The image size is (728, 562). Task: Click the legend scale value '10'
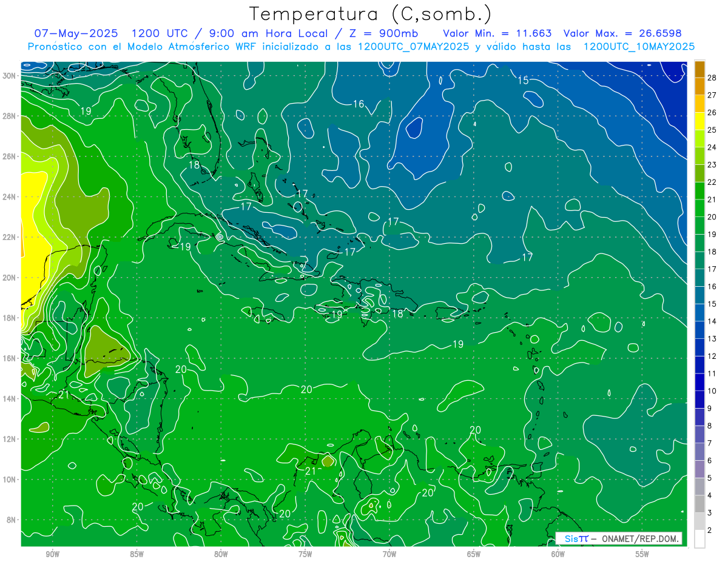[712, 391]
